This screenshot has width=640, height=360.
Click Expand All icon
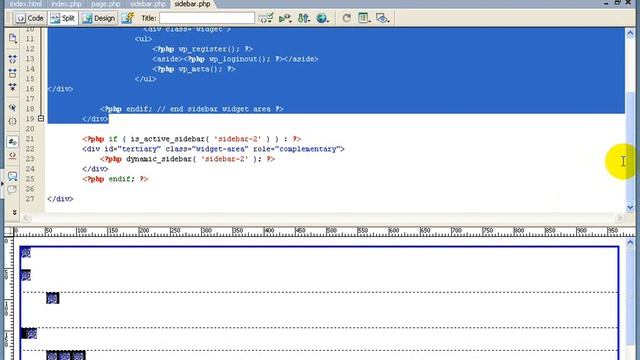point(12,87)
